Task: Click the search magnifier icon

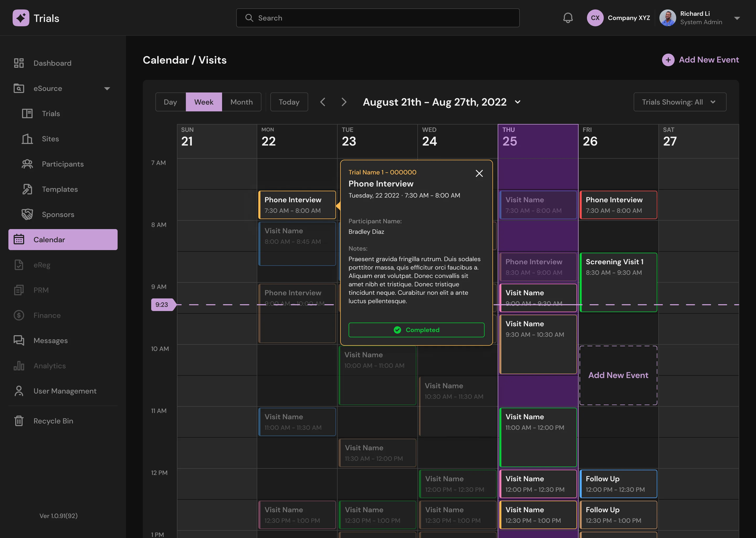Action: 249,18
